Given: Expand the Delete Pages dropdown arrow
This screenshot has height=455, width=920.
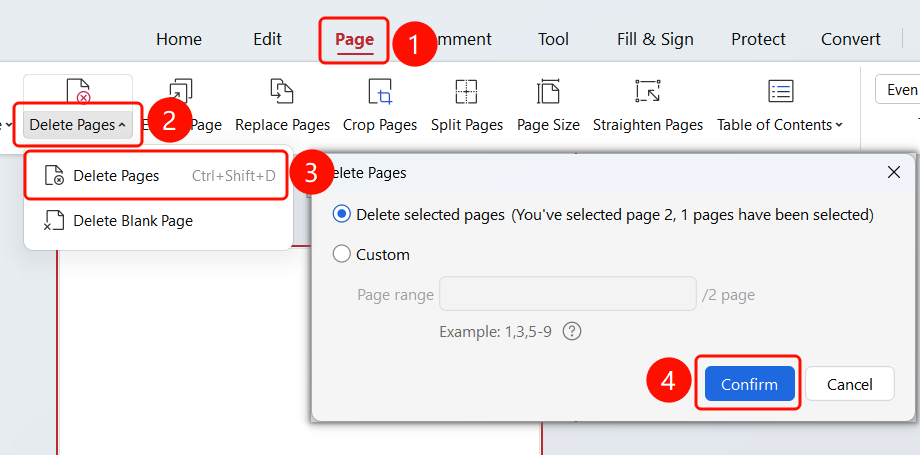Looking at the screenshot, I should 121,125.
